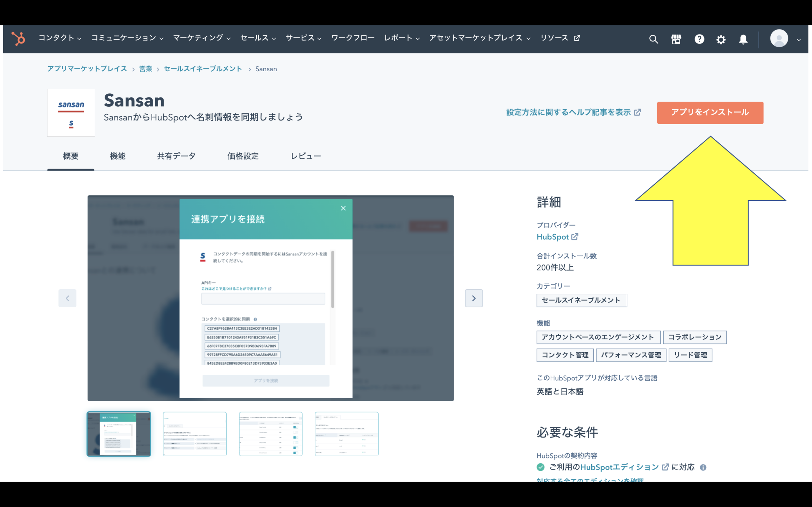Screen dimensions: 812x507
Task: Click the info icon next to HubSpotエディション対応
Action: [704, 467]
